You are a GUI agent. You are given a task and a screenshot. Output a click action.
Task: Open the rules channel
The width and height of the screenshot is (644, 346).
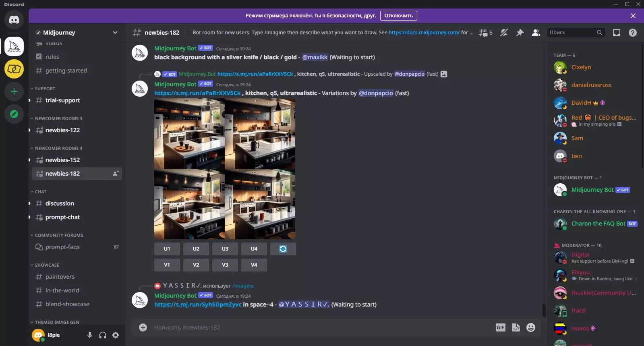pos(77,57)
